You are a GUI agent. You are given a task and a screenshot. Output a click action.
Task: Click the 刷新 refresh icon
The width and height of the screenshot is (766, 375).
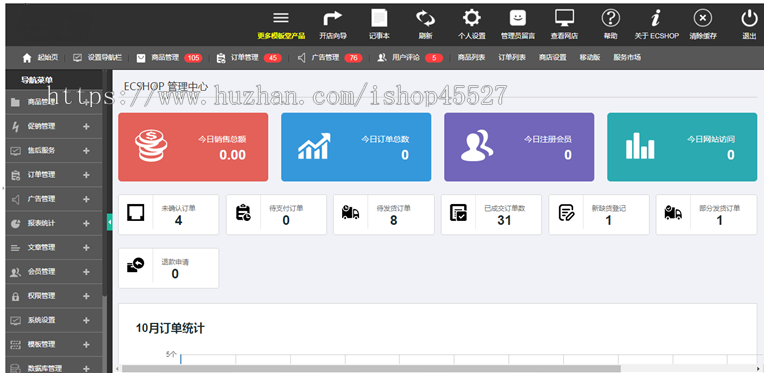425,19
